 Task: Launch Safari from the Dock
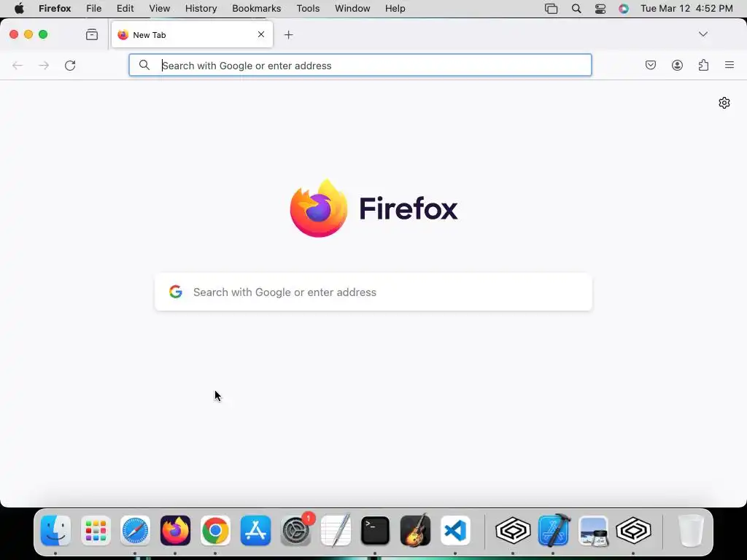135,531
